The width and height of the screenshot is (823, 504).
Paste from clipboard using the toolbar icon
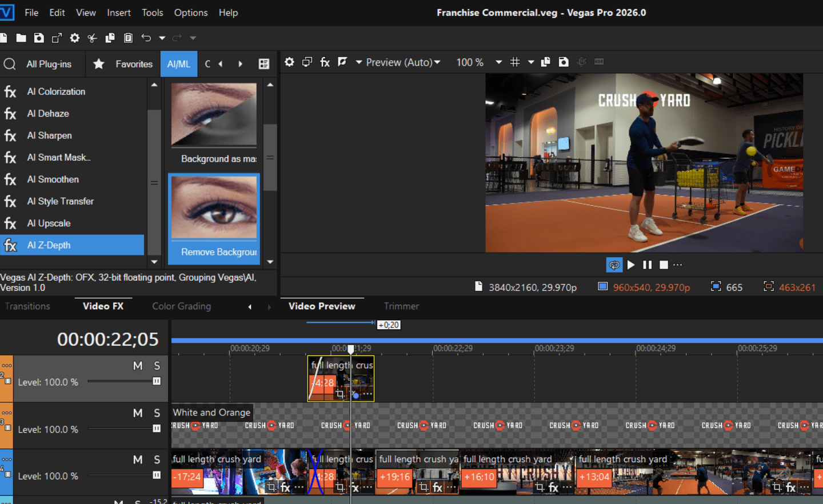point(128,38)
